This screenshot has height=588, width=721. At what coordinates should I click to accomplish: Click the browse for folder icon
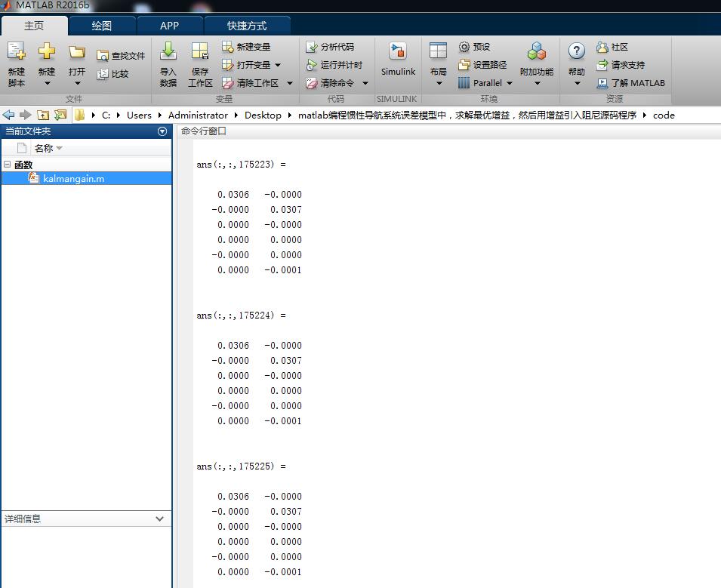point(60,115)
